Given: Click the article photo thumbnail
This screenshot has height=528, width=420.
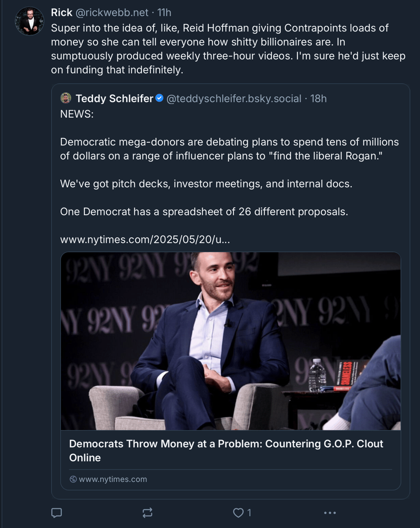Looking at the screenshot, I should pyautogui.click(x=231, y=341).
